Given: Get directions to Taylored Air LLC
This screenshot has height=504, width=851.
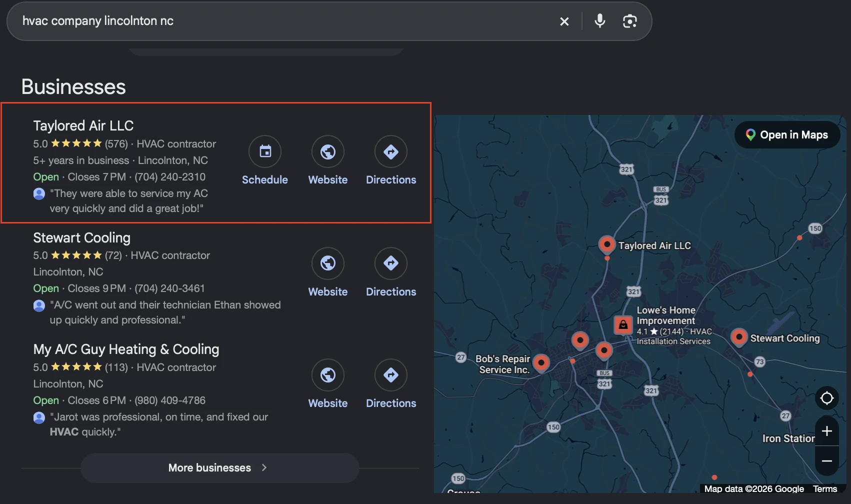Looking at the screenshot, I should 391,151.
